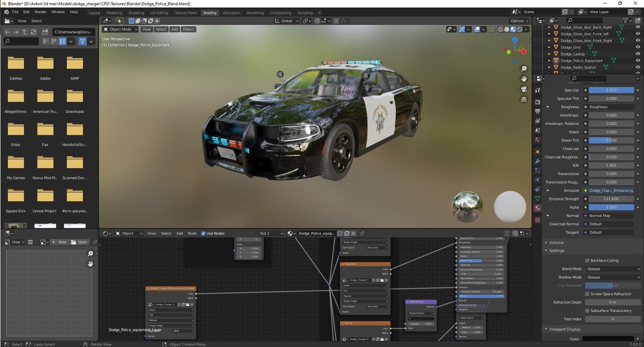Viewport: 644px width, 347px height.
Task: Enable Subsurface Translucency checkbox
Action: pyautogui.click(x=587, y=311)
